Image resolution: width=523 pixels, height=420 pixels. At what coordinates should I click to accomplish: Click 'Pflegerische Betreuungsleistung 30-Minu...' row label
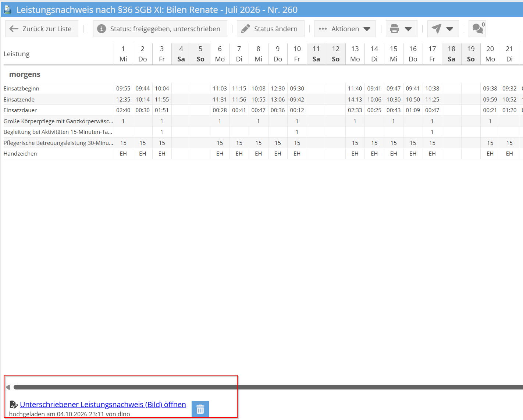point(58,143)
